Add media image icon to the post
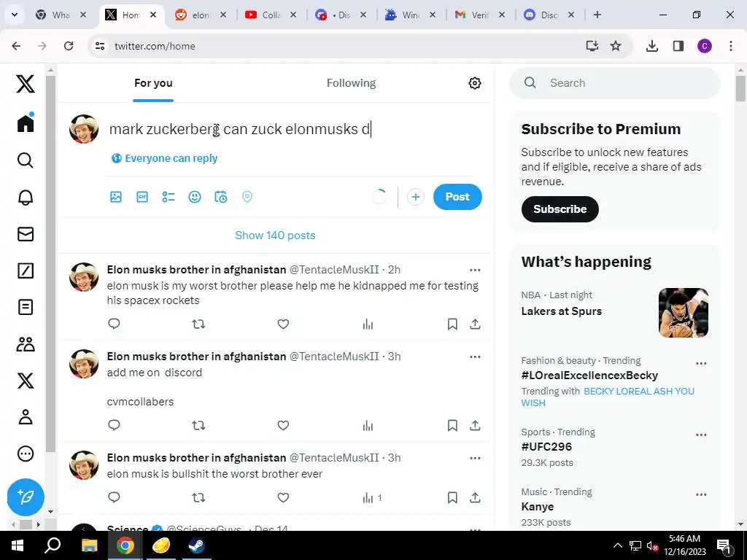Screen dimensions: 747x560 [x=116, y=197]
